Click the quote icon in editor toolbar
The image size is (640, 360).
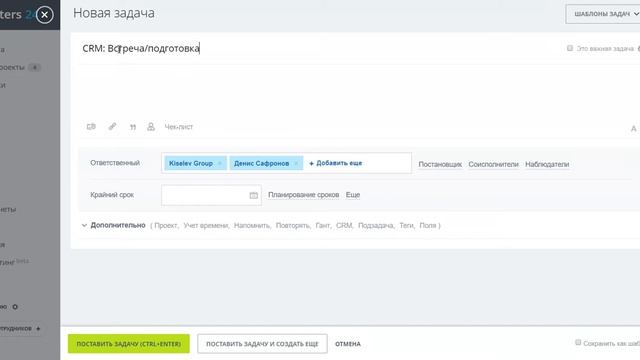(133, 127)
